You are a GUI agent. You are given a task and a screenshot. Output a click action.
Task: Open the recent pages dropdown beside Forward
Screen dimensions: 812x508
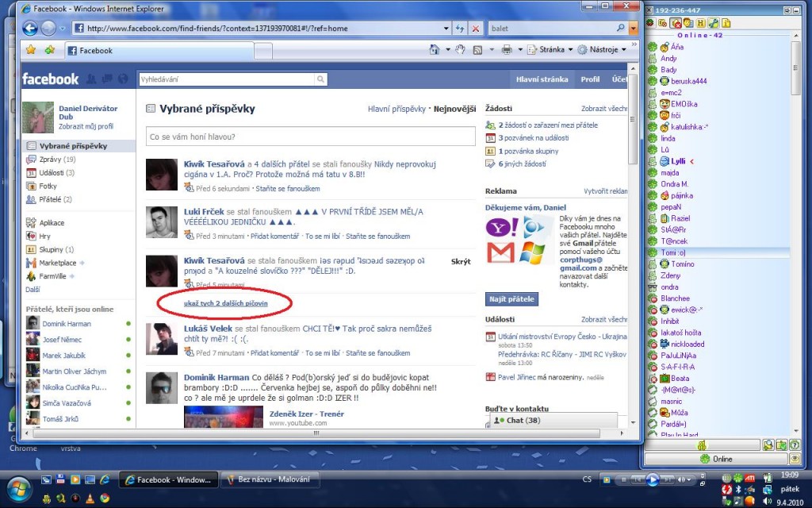click(62, 29)
